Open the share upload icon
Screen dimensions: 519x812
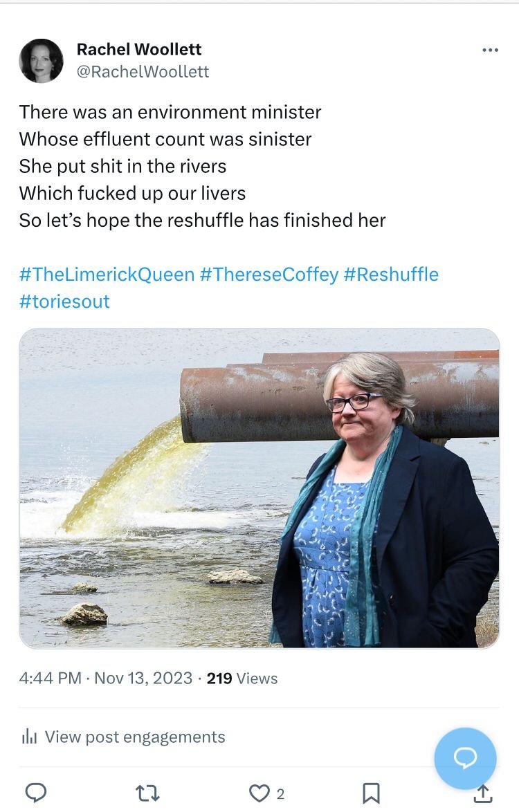point(483,793)
